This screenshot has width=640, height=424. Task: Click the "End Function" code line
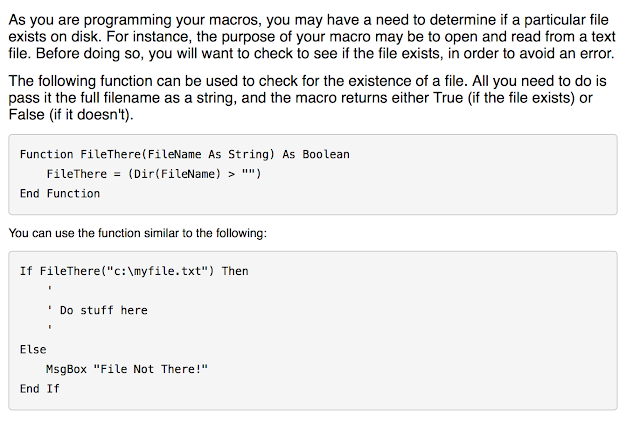coord(60,194)
